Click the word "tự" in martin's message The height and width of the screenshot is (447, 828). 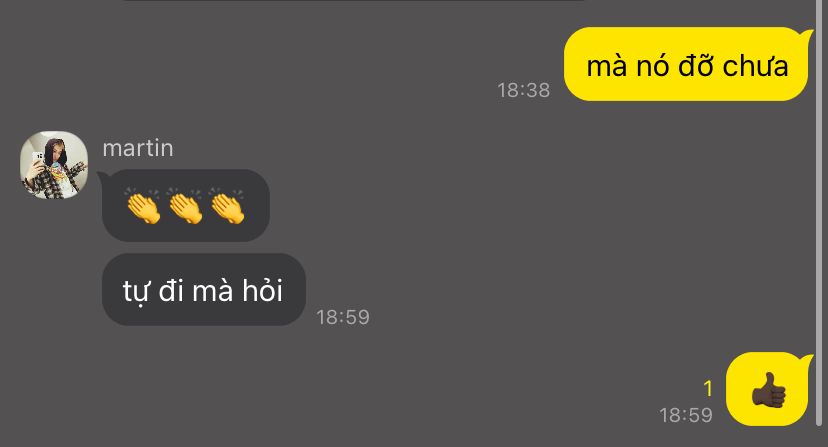click(136, 292)
